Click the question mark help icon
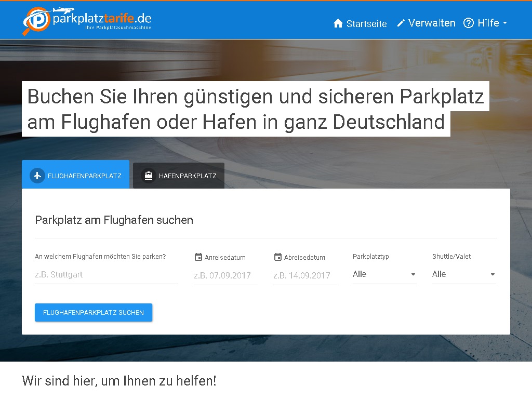The width and height of the screenshot is (532, 399). (x=469, y=23)
